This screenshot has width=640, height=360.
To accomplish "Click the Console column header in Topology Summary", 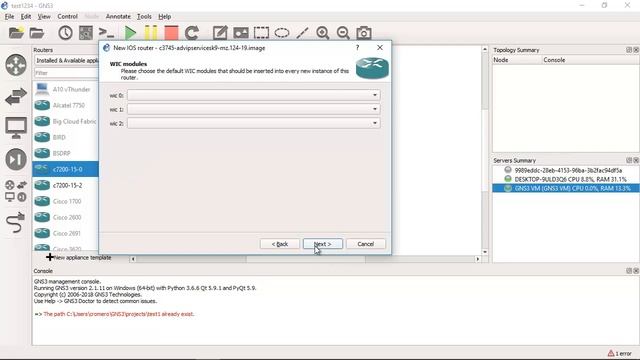I will 590,60.
